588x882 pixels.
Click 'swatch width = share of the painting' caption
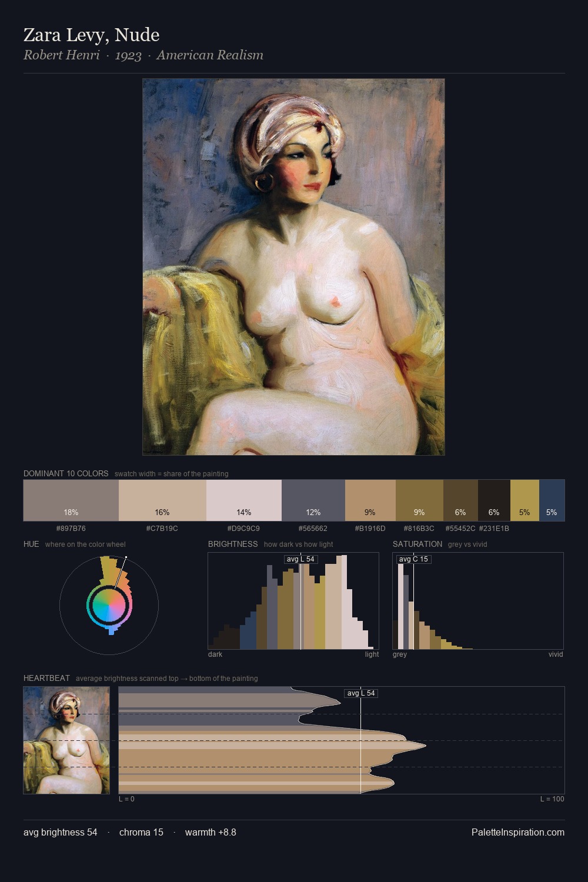[x=172, y=473]
